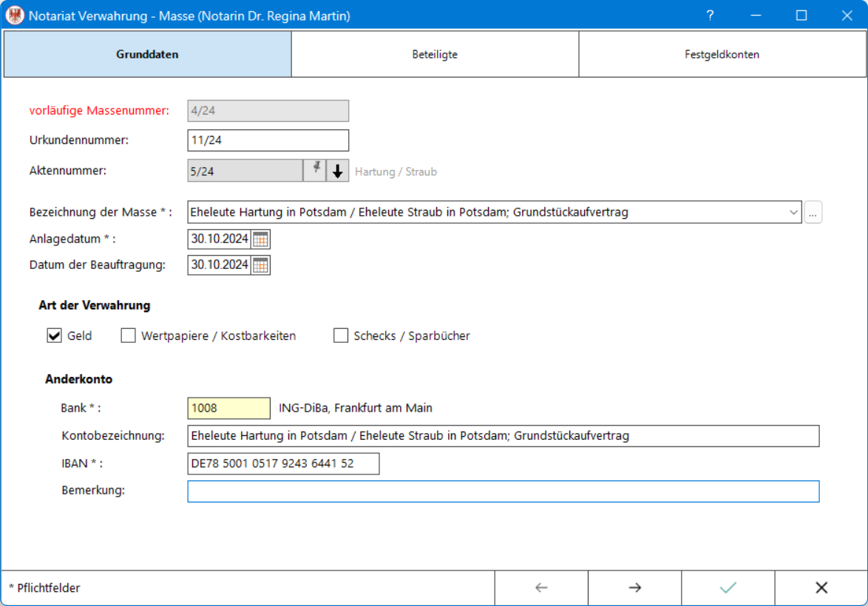Switch to the Beteiligte tab
Image resolution: width=868 pixels, height=606 pixels.
pos(435,54)
